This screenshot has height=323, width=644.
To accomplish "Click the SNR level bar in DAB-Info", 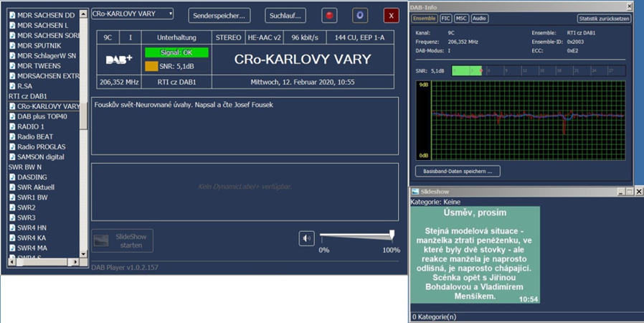I will click(x=539, y=70).
